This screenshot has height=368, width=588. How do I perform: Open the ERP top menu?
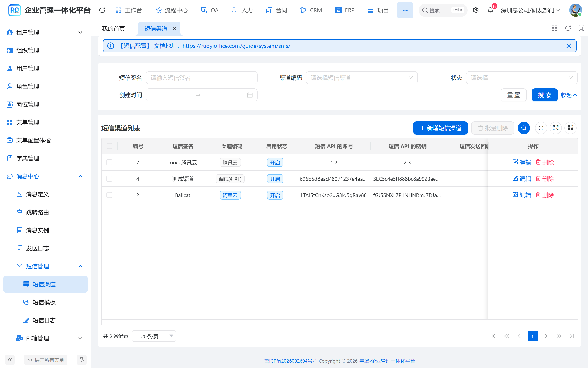coord(345,10)
